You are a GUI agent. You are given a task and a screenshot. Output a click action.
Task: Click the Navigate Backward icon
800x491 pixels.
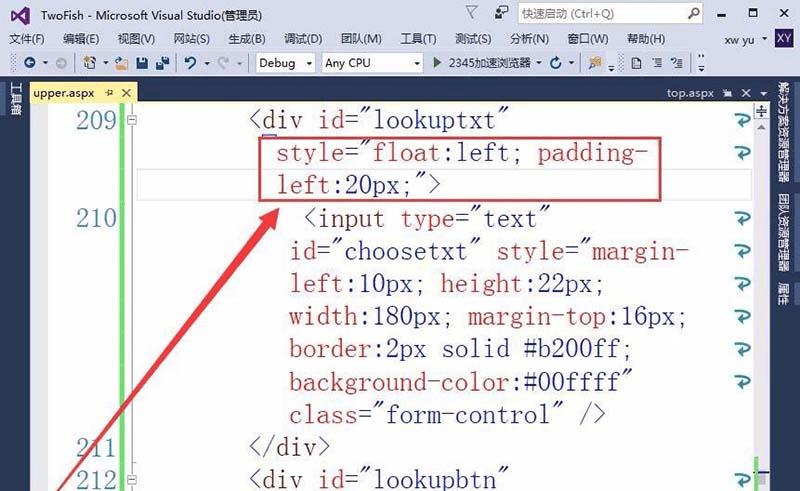pyautogui.click(x=30, y=63)
